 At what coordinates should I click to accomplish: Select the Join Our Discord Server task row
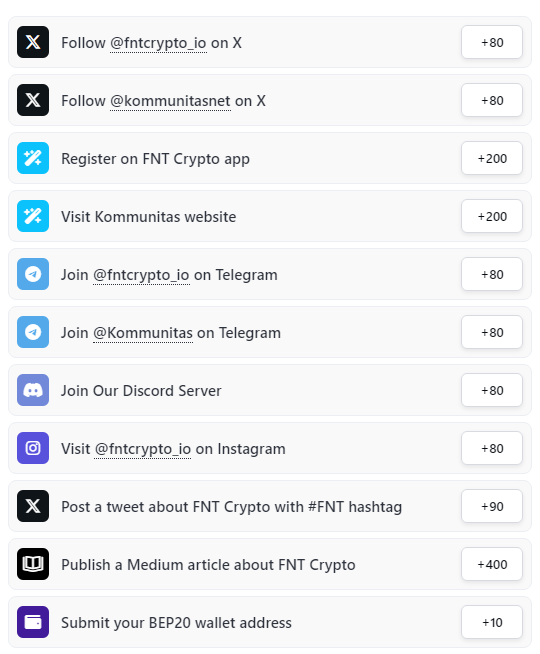(x=270, y=390)
